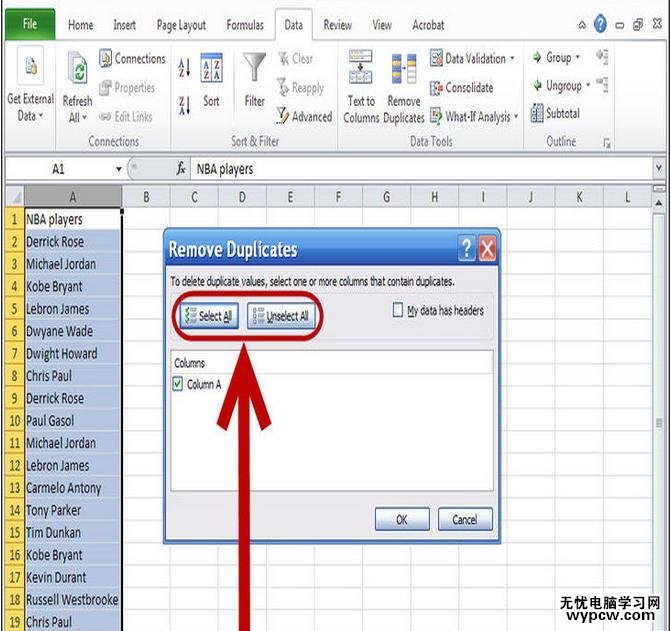Expand Data Validation dropdown arrow
Viewport: 671px width, 631px height.
512,58
